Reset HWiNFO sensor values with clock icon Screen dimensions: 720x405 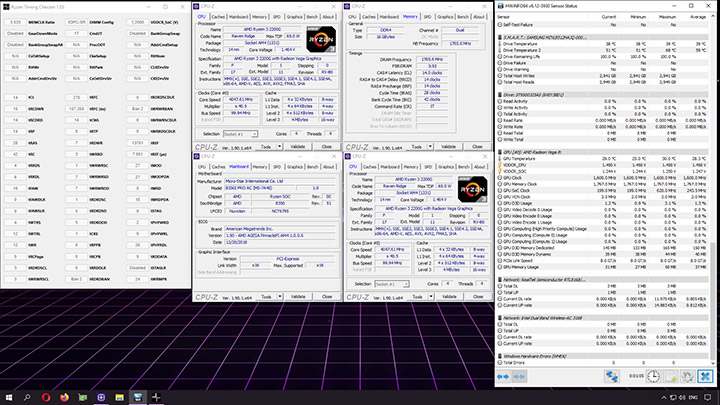click(x=653, y=377)
